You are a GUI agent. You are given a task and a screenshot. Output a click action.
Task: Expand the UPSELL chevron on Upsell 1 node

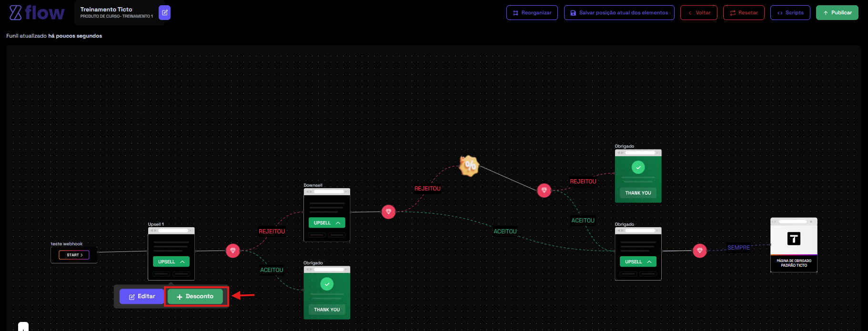tap(182, 262)
